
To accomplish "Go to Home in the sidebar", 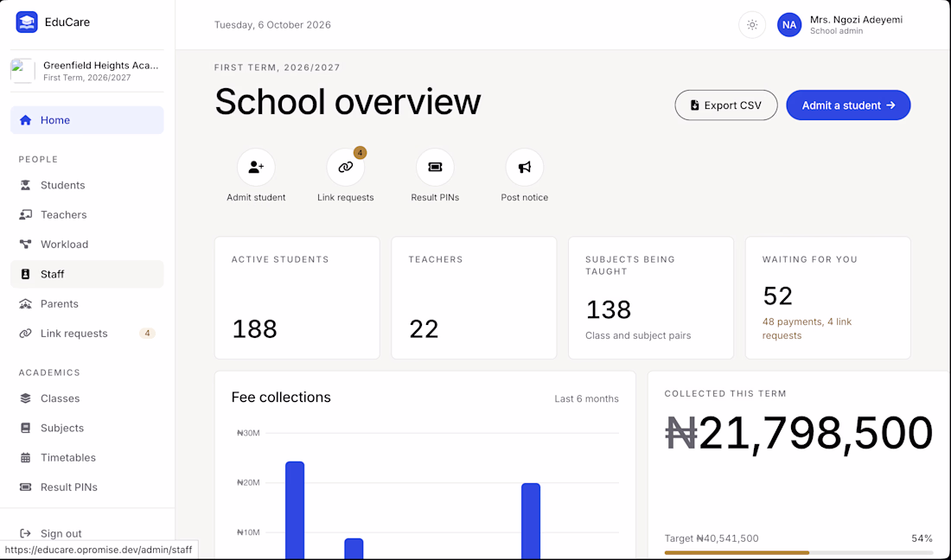I will click(86, 120).
